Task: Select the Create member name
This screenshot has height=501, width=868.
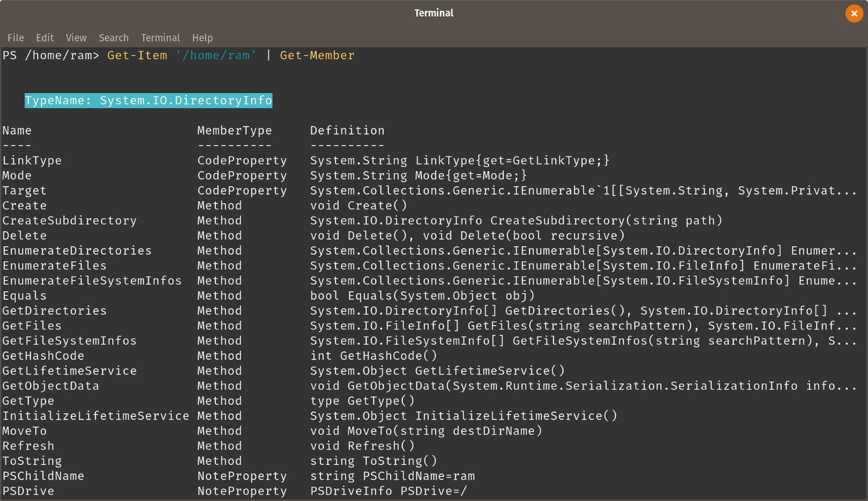Action: pos(24,206)
